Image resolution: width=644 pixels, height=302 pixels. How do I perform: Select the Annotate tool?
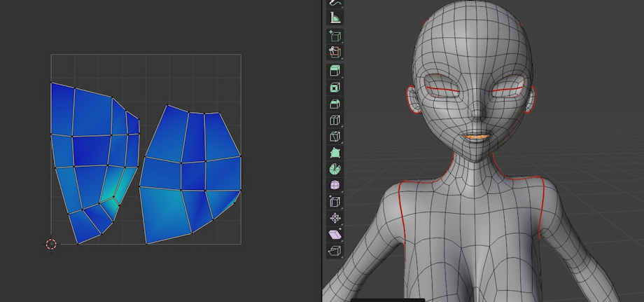(x=335, y=4)
